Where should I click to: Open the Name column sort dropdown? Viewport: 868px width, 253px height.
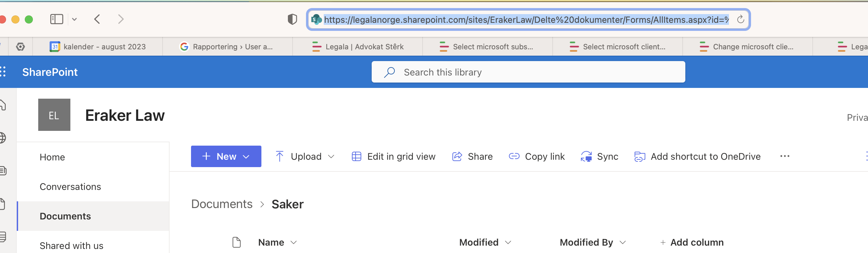[x=294, y=243]
